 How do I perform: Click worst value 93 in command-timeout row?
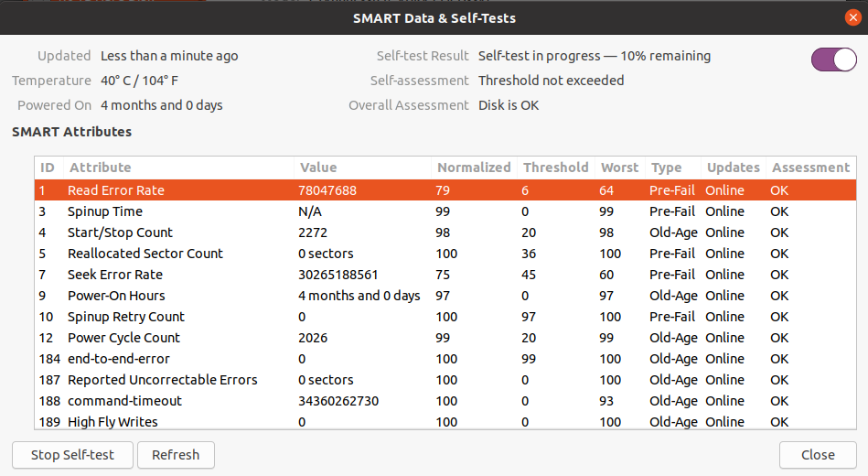(606, 401)
